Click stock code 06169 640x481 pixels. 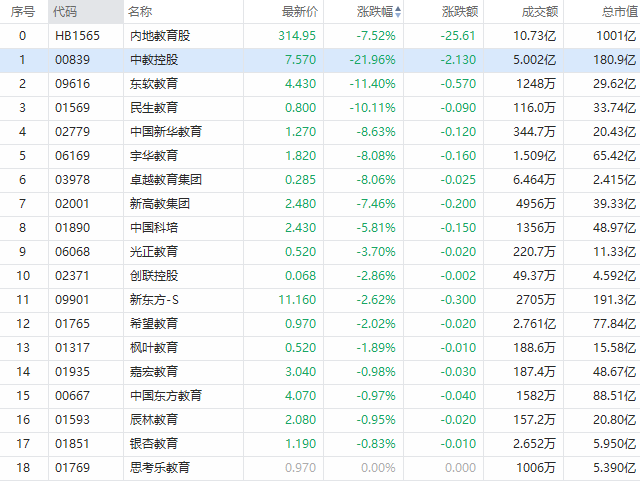72,156
